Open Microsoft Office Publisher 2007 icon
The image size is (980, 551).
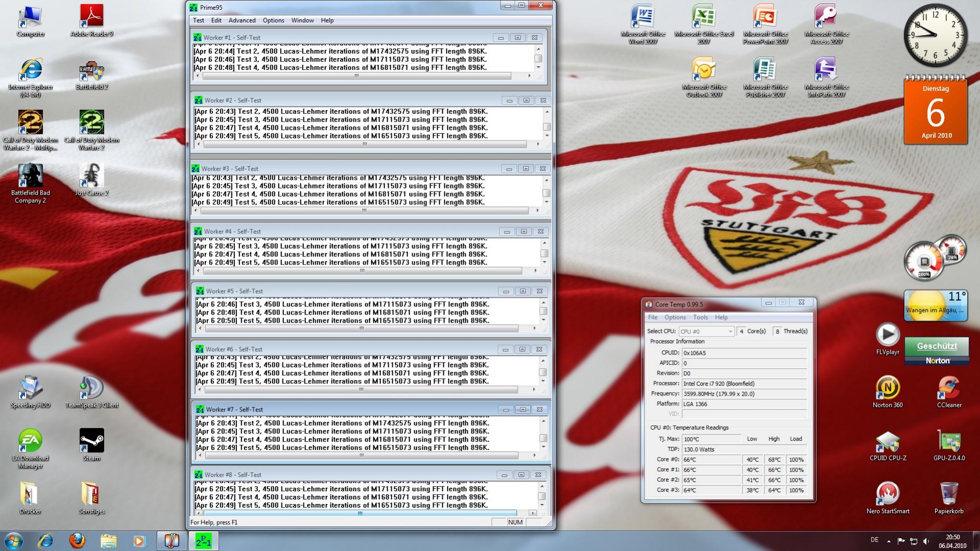point(765,78)
